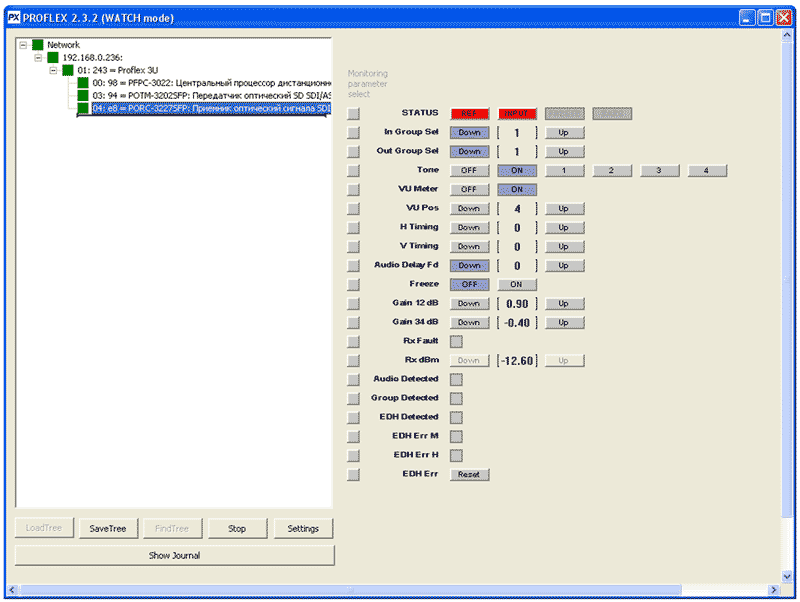Click the green status icon beside Network
The image size is (800, 602).
click(x=38, y=45)
